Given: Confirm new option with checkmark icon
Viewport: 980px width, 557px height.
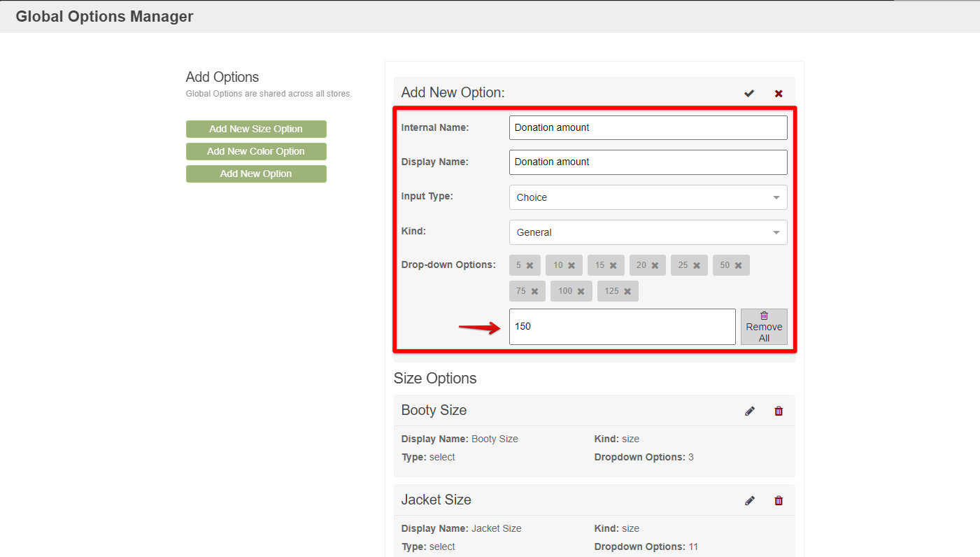Looking at the screenshot, I should tap(749, 93).
